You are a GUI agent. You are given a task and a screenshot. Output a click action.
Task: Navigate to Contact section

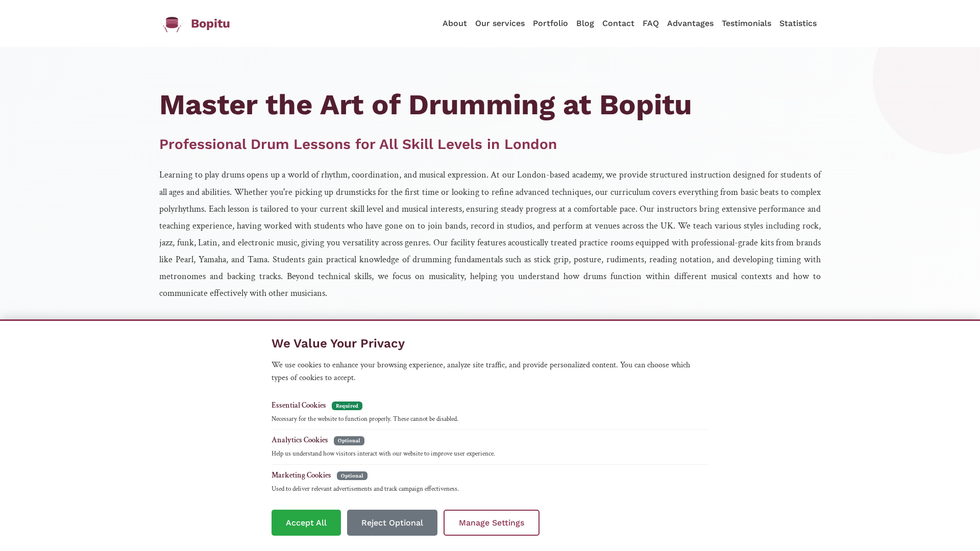click(x=618, y=23)
